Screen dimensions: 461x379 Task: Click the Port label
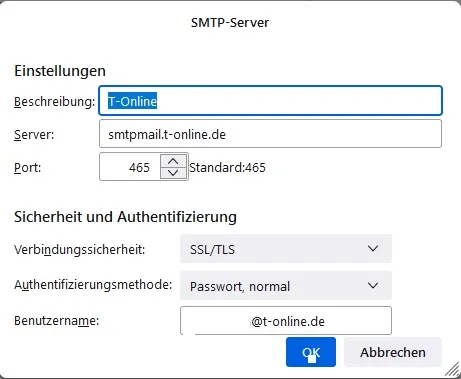coord(27,167)
